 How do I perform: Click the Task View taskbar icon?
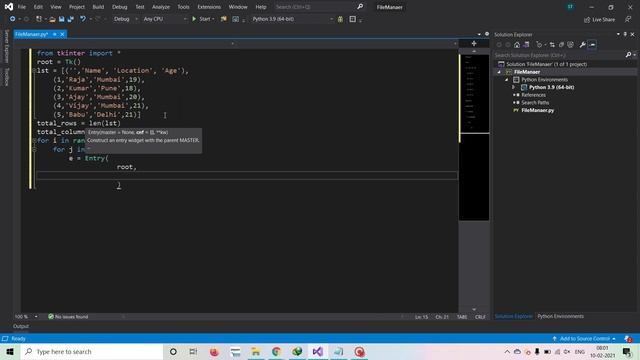coord(193,352)
